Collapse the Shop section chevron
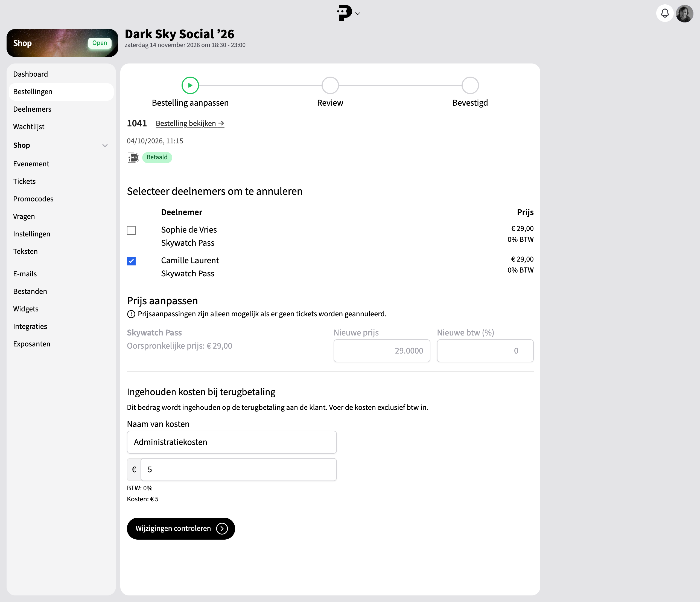700x602 pixels. click(x=105, y=145)
